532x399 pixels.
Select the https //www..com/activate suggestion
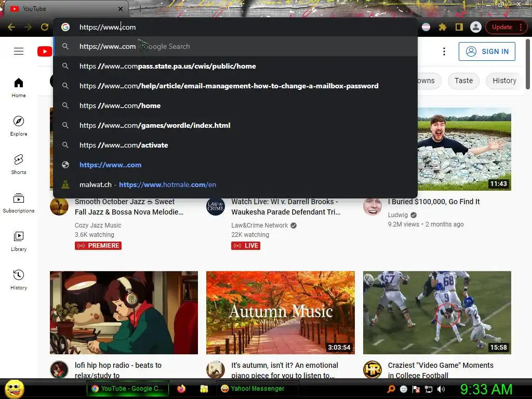click(x=235, y=145)
